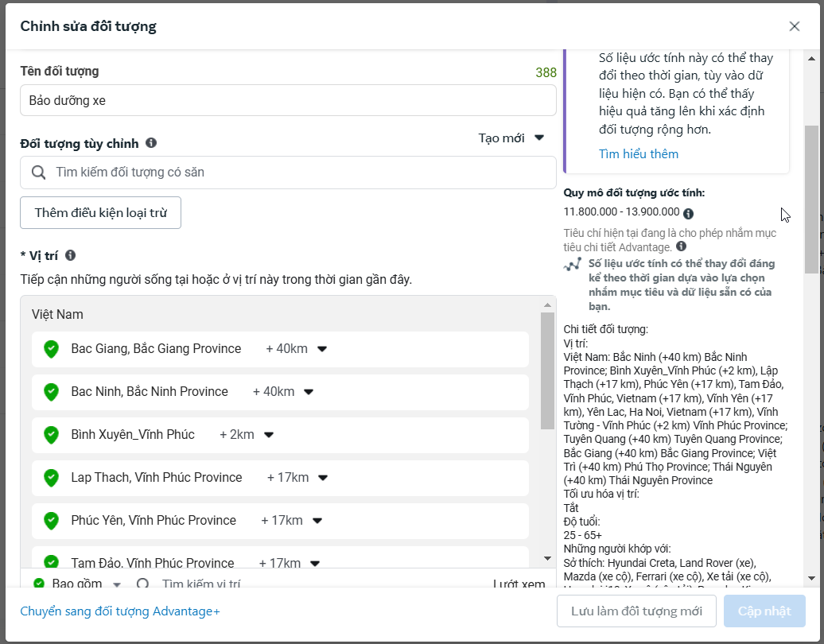Image resolution: width=824 pixels, height=644 pixels.
Task: Click info icon next to estimated audience size
Action: (689, 213)
